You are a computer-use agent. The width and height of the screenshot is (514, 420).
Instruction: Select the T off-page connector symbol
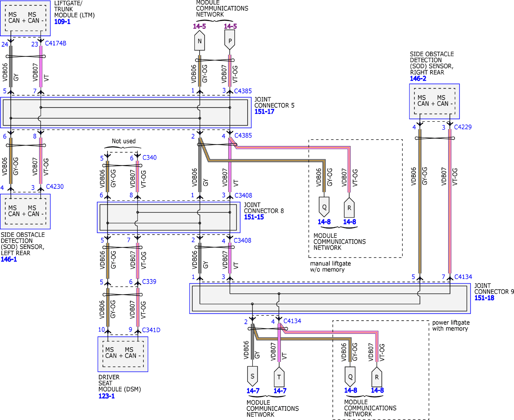(279, 377)
